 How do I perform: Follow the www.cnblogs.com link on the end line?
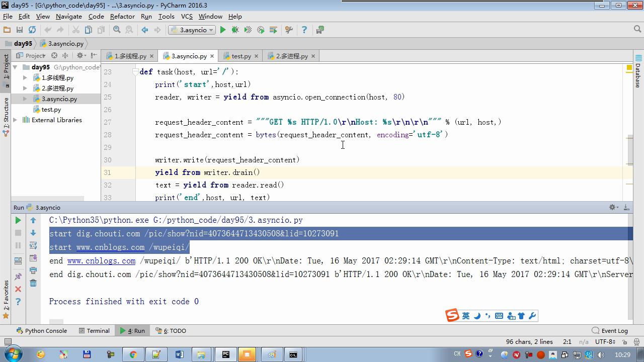tap(101, 260)
